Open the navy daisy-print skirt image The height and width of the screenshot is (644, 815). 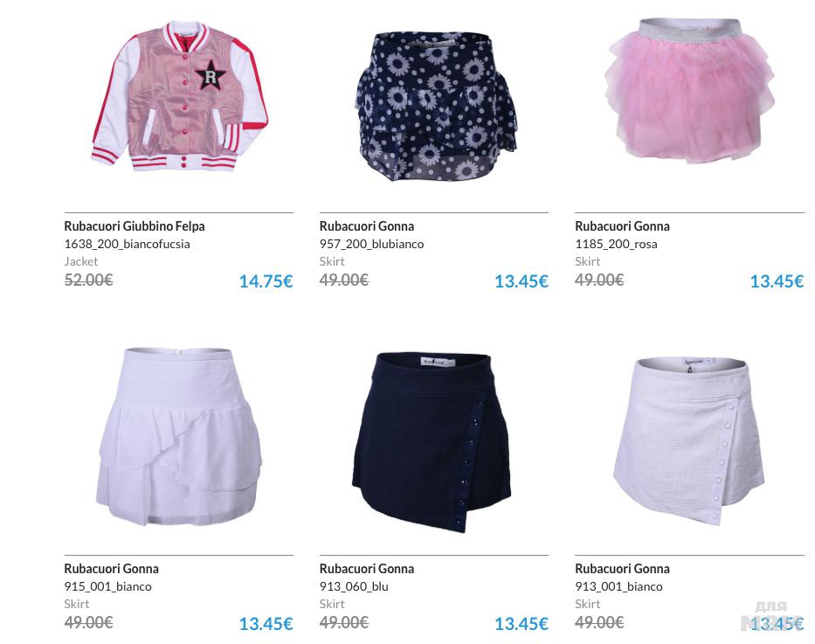click(436, 106)
